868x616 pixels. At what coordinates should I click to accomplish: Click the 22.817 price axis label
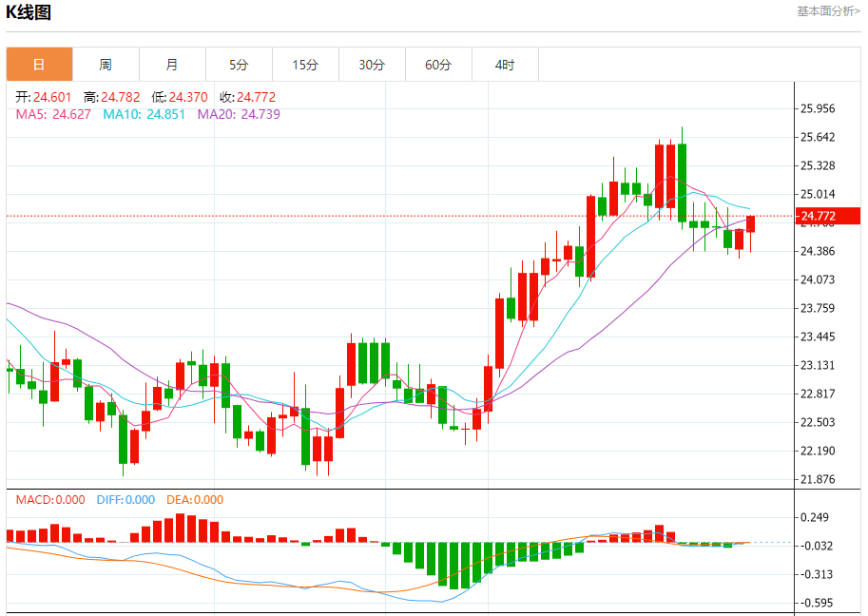pos(818,394)
